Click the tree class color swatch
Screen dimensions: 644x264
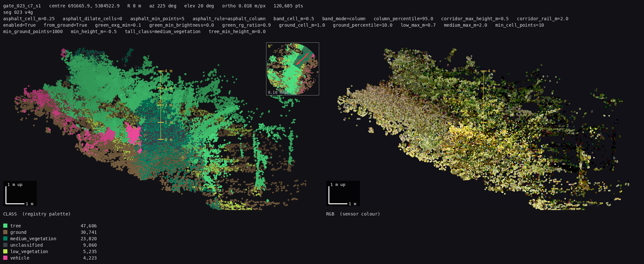(x=5, y=226)
